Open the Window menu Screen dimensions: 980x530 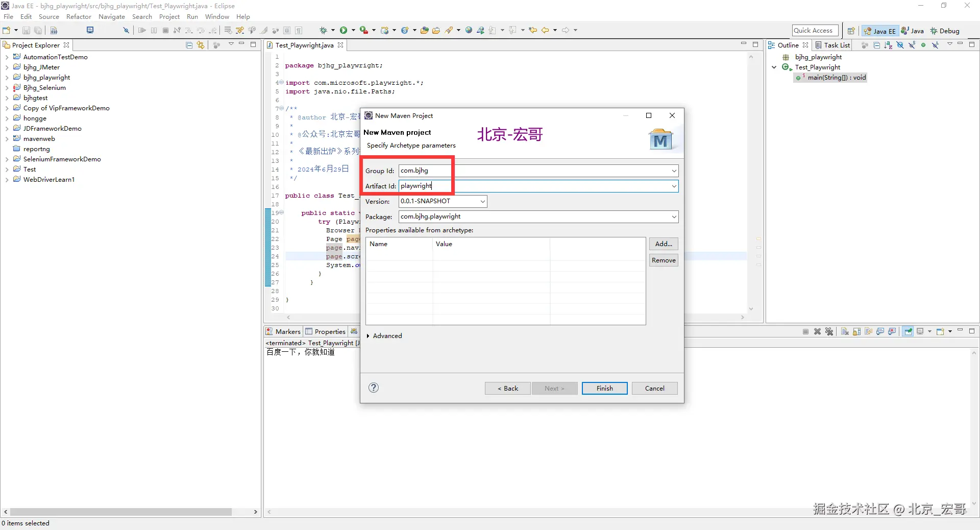pyautogui.click(x=217, y=17)
